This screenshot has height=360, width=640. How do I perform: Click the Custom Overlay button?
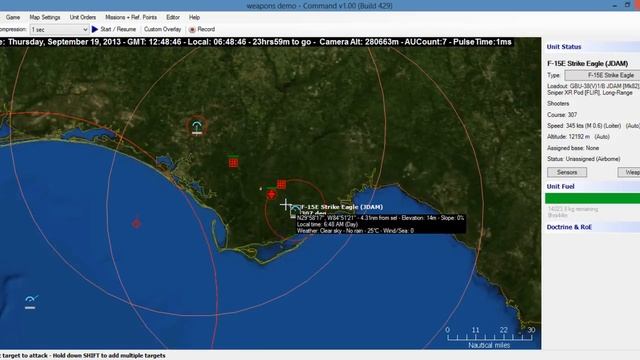click(162, 29)
